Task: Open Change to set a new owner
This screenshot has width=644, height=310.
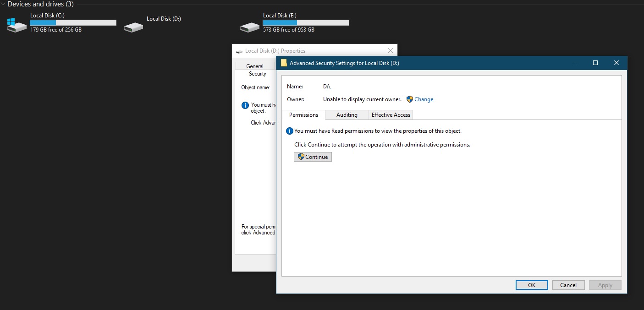Action: (423, 99)
